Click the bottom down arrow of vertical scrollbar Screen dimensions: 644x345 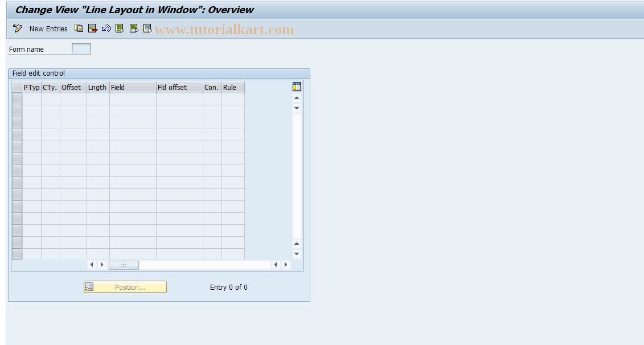pyautogui.click(x=297, y=254)
